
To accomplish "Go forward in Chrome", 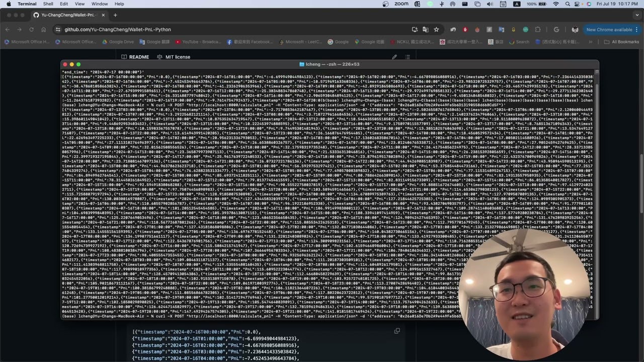I will point(20,30).
